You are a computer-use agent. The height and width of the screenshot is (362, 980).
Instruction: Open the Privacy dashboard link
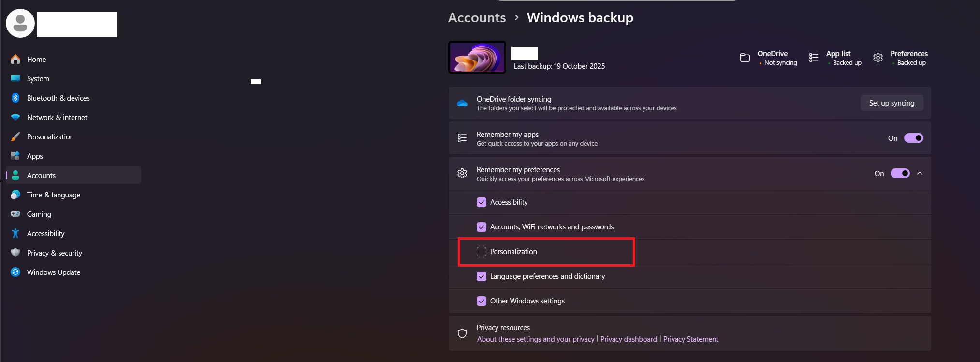coord(629,339)
